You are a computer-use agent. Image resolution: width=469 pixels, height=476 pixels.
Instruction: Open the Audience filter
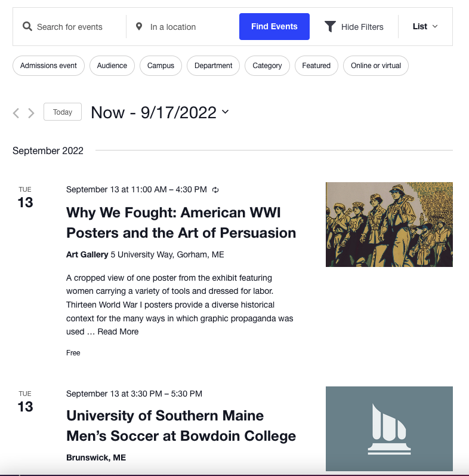[112, 66]
